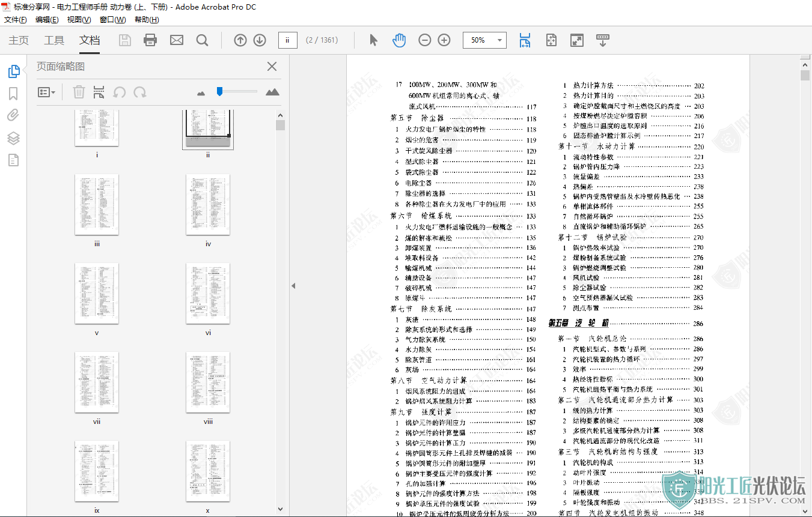Reduce thumbnail size small mountain icon
812x517 pixels.
click(201, 93)
